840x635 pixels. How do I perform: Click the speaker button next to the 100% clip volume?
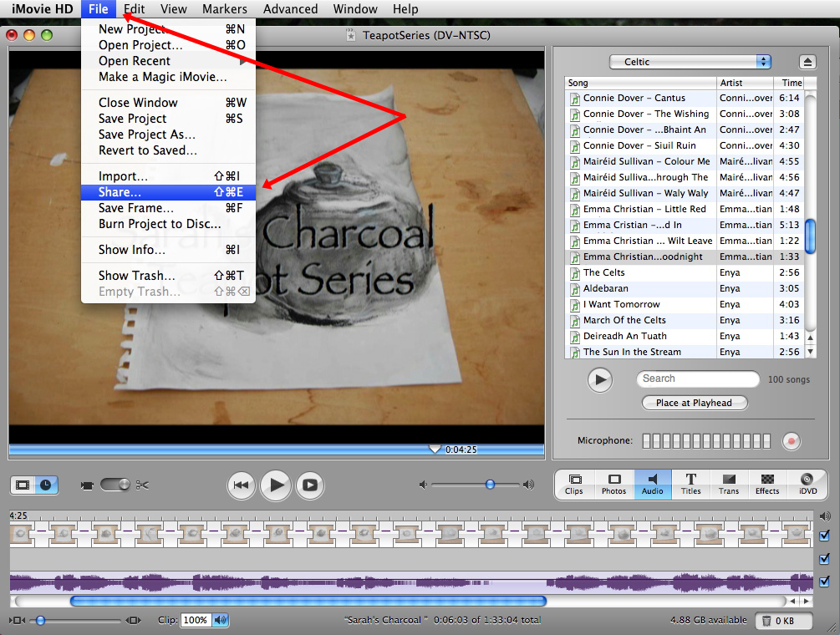point(220,620)
